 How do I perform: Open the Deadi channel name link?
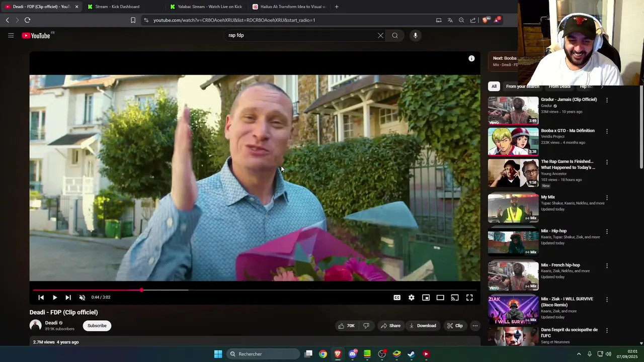(x=51, y=323)
